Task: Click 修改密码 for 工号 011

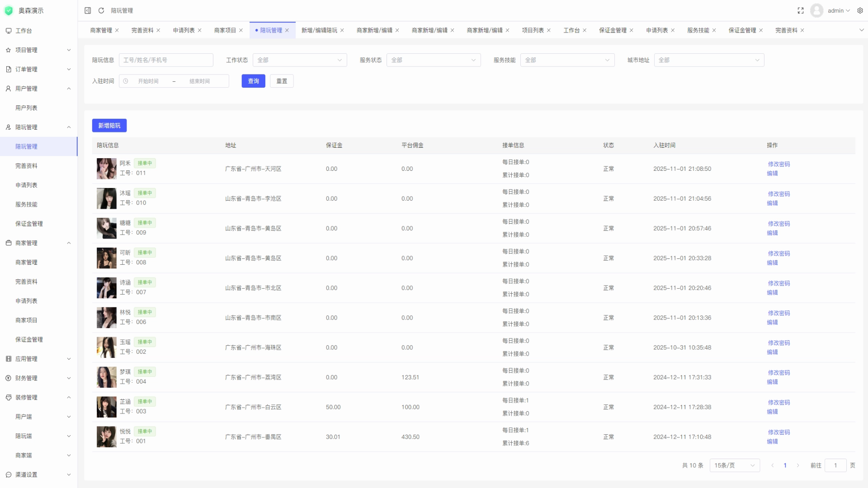Action: (778, 164)
